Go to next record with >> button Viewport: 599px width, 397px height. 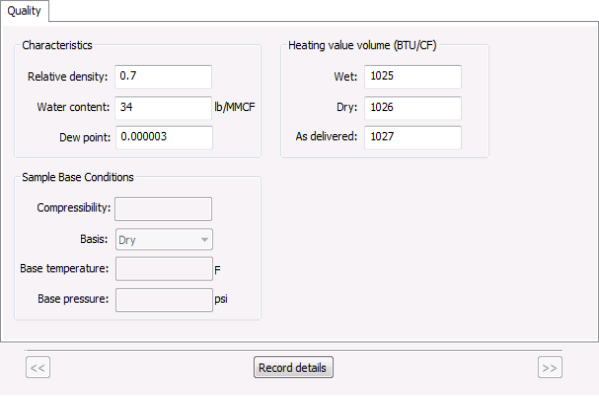click(550, 367)
